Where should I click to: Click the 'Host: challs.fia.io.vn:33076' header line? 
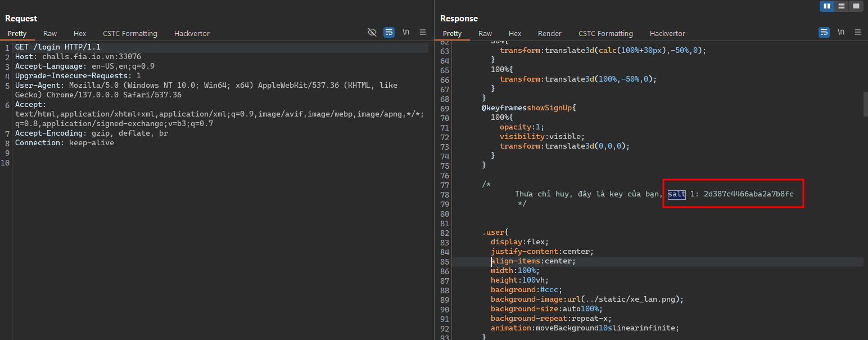tap(78, 57)
